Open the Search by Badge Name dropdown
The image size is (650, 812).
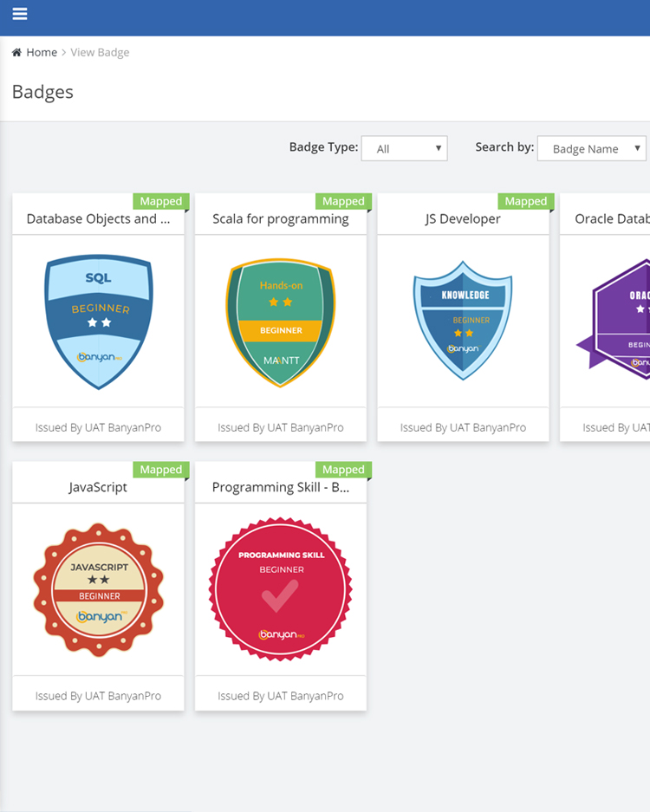click(x=592, y=149)
